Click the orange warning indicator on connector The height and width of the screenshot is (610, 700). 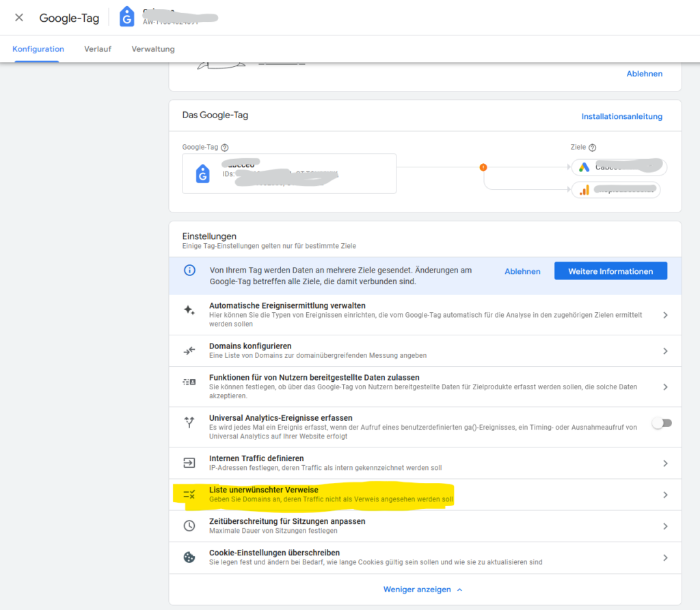pyautogui.click(x=483, y=167)
